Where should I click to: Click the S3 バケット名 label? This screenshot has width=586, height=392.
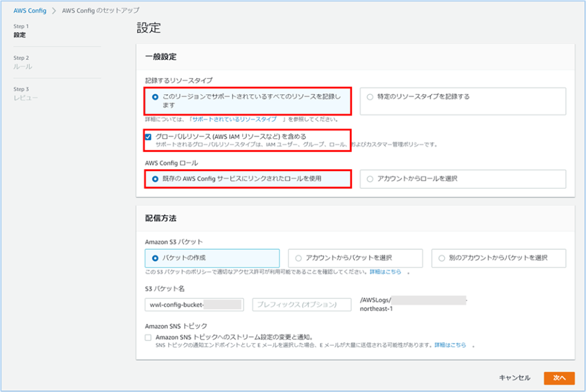[165, 288]
